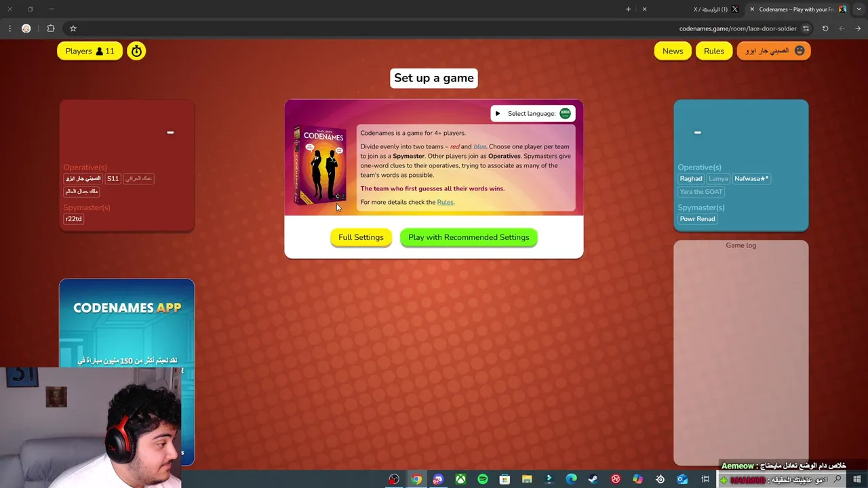Open File Explorer from the taskbar
The height and width of the screenshot is (488, 868).
click(x=527, y=479)
